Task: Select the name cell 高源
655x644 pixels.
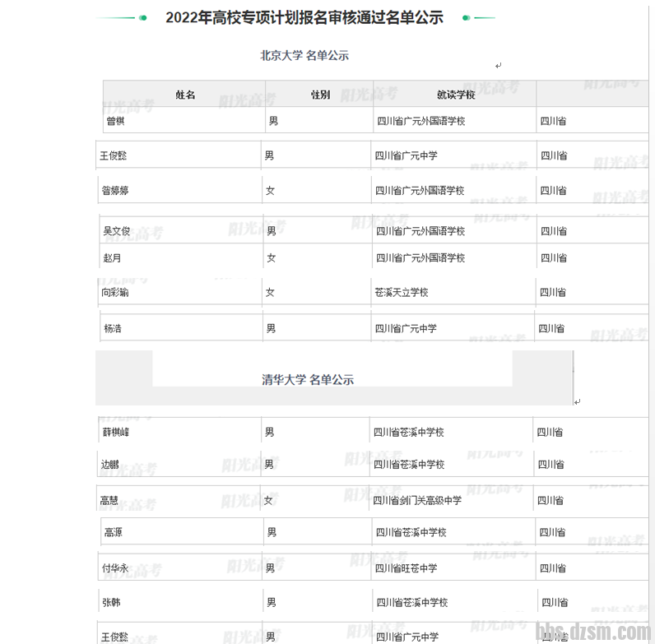Action: pyautogui.click(x=114, y=532)
